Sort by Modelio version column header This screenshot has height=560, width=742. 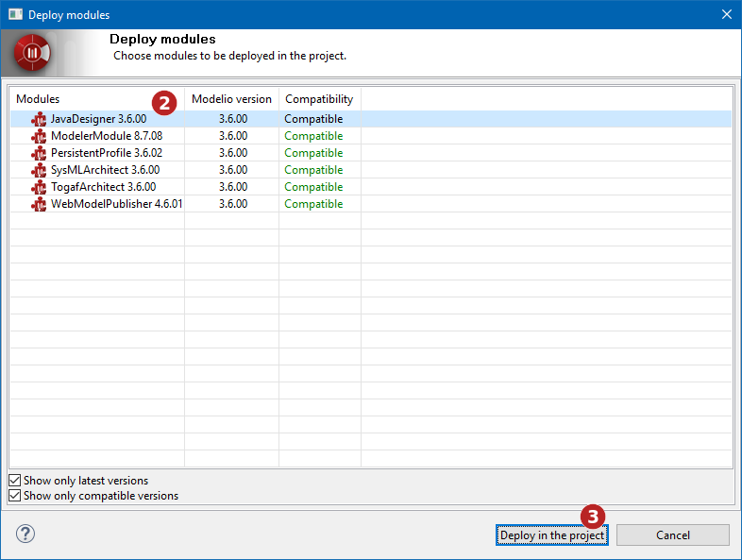231,99
